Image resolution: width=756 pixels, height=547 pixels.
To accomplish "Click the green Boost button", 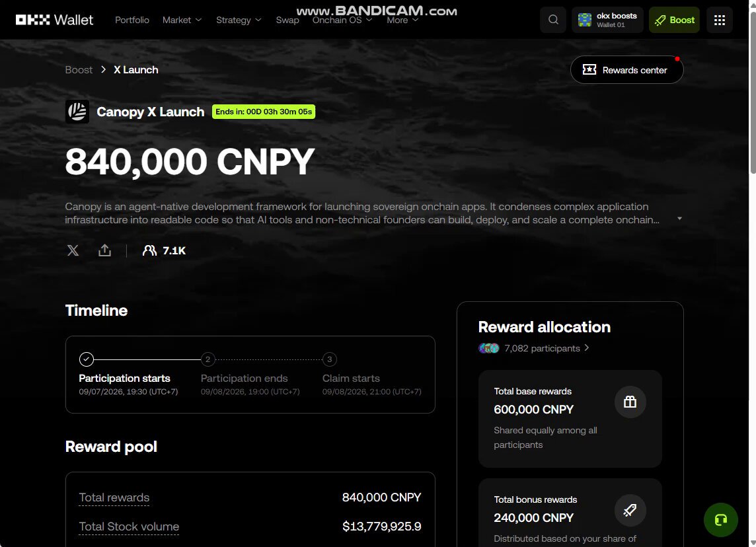I will [674, 20].
